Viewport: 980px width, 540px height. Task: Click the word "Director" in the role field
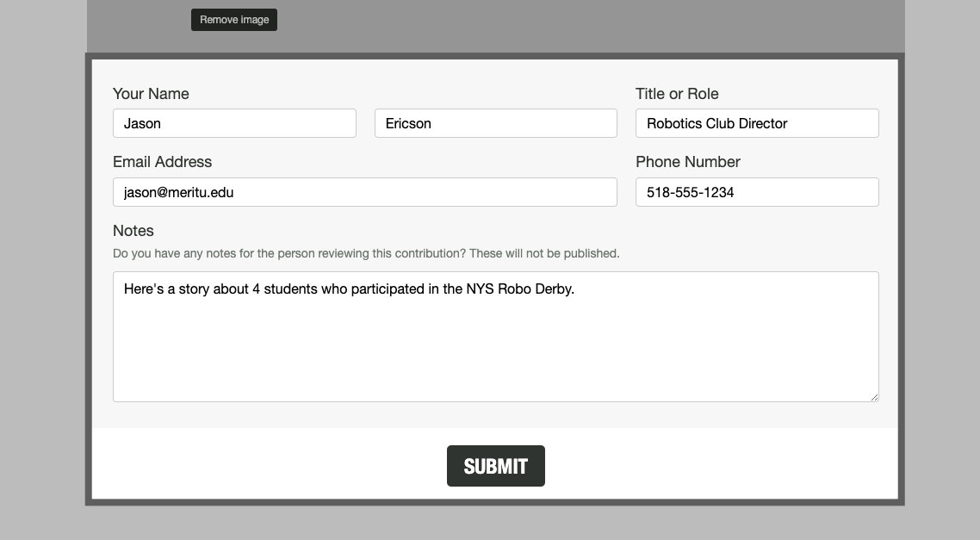[x=760, y=123]
